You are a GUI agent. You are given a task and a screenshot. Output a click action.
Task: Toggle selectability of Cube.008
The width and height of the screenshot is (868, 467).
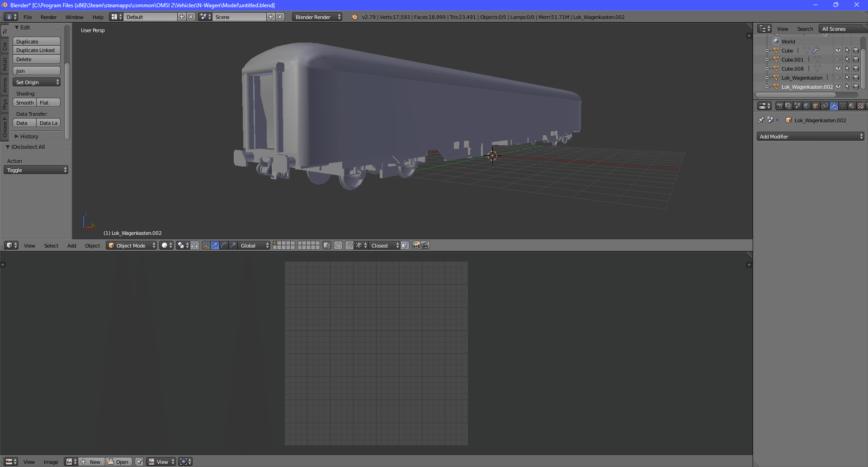(847, 68)
